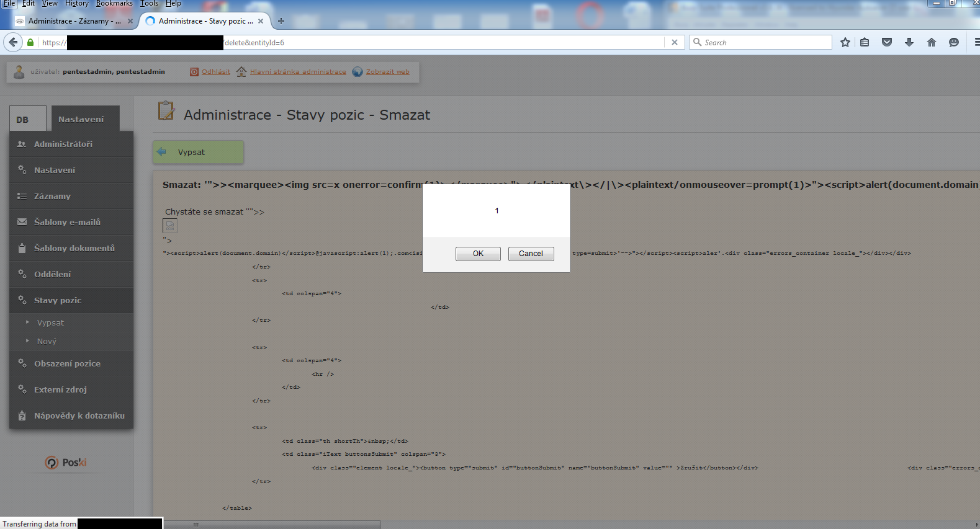Viewport: 980px width, 529px height.
Task: Open the hamburger menu of Firefox
Action: pyautogui.click(x=976, y=42)
